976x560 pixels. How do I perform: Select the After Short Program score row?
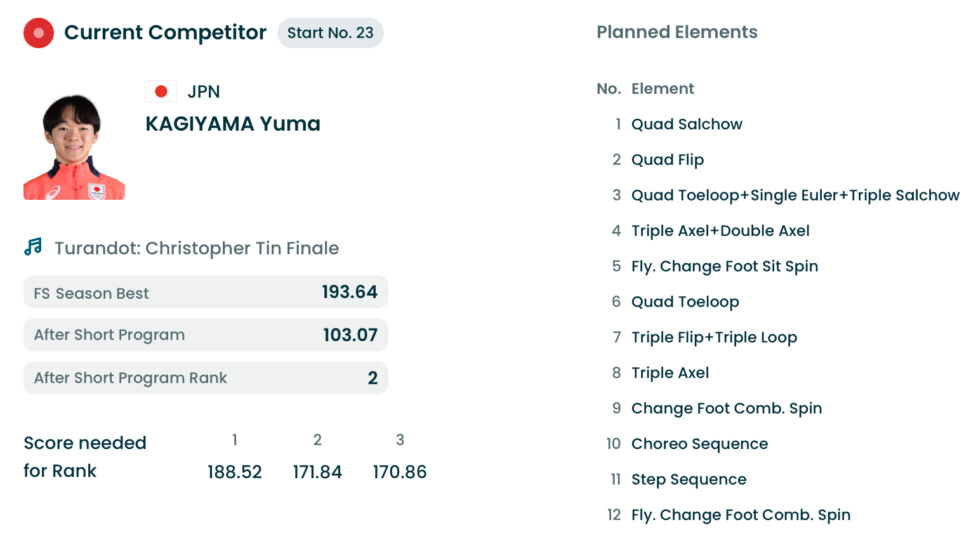point(206,335)
